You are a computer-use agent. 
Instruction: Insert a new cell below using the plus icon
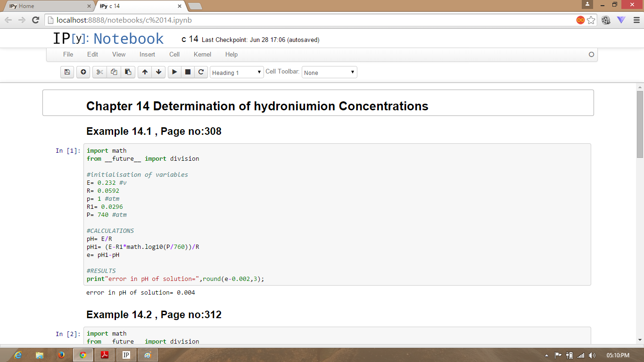[x=83, y=72]
